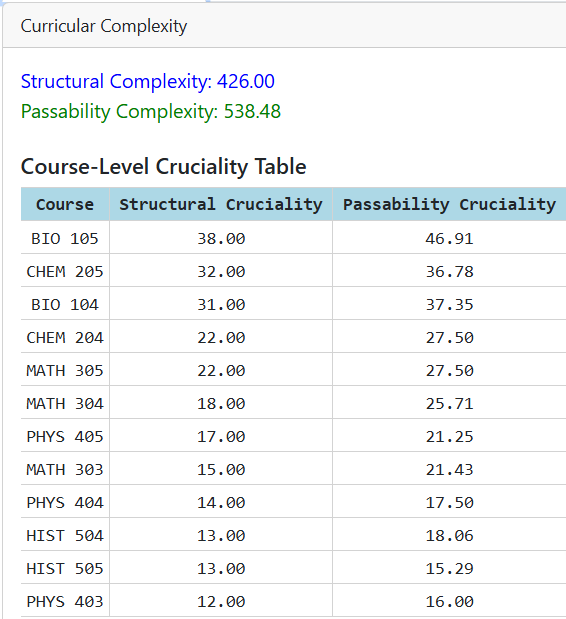Select the CHEM 205 course cell
Viewport: 566px width, 619px height.
pyautogui.click(x=65, y=272)
